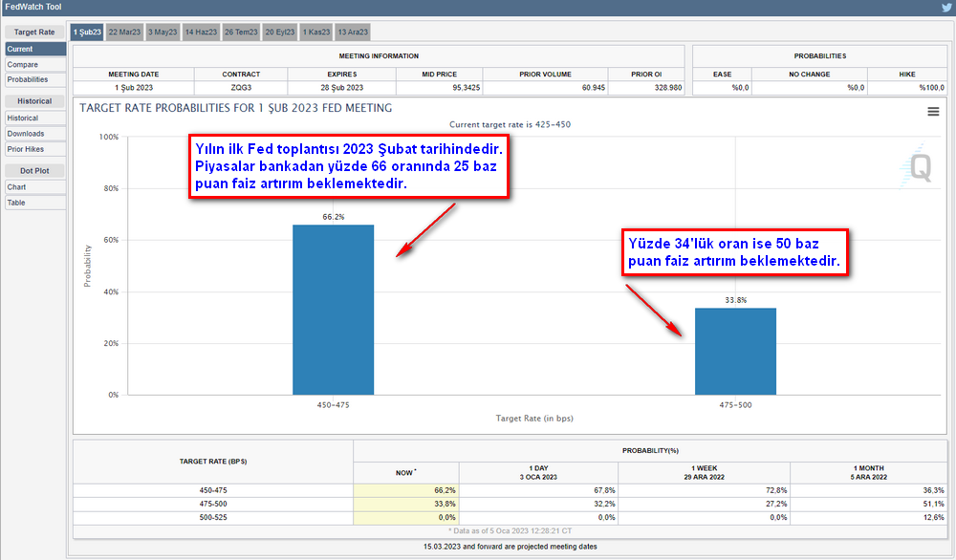Click the 450-475 probability bar
This screenshot has height=560, width=956.
pyautogui.click(x=333, y=310)
